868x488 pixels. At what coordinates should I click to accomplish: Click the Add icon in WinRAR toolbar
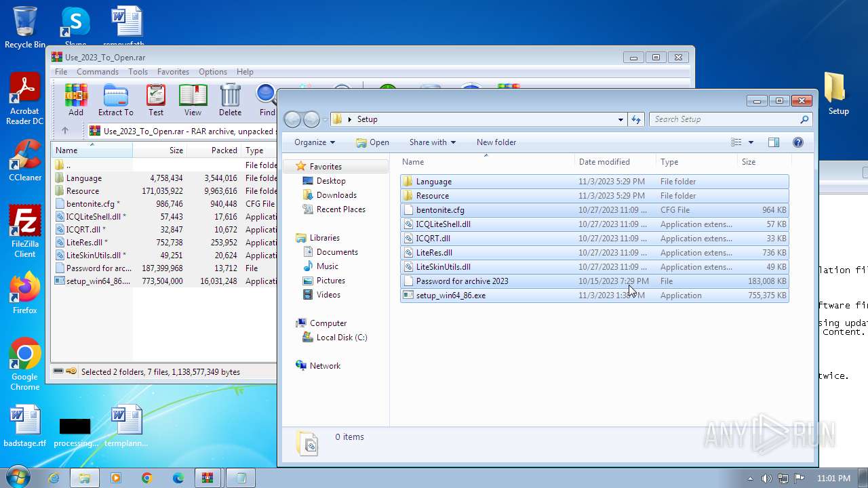point(76,100)
